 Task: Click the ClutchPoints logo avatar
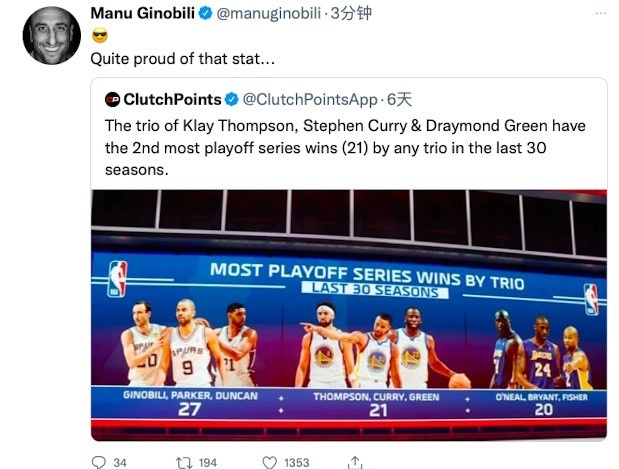pos(112,99)
